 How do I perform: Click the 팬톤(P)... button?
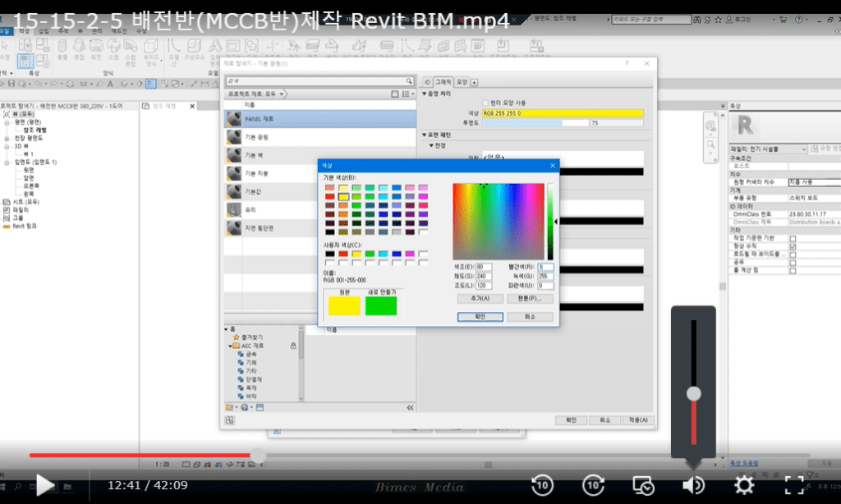coord(530,299)
